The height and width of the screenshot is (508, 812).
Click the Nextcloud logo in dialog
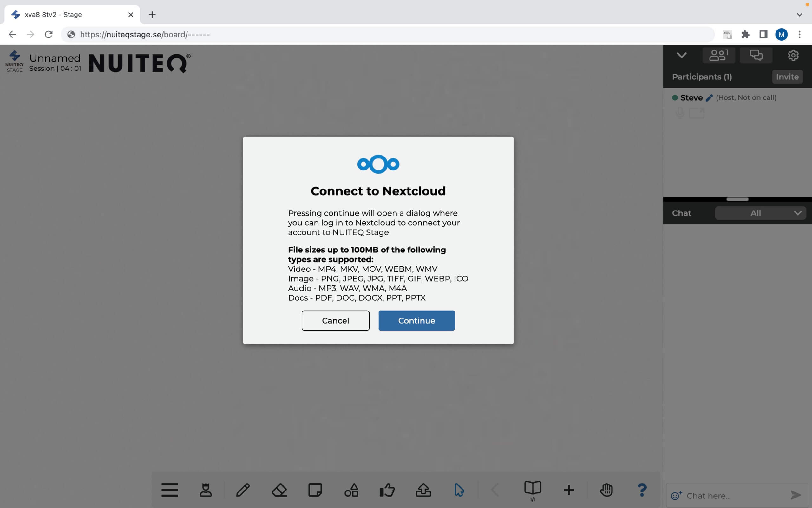(x=378, y=164)
